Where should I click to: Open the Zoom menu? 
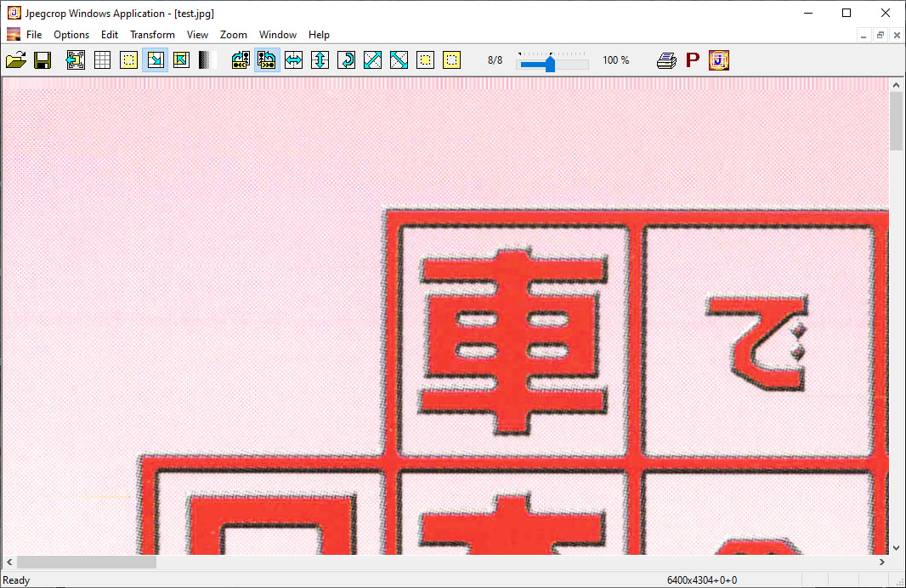click(x=233, y=35)
